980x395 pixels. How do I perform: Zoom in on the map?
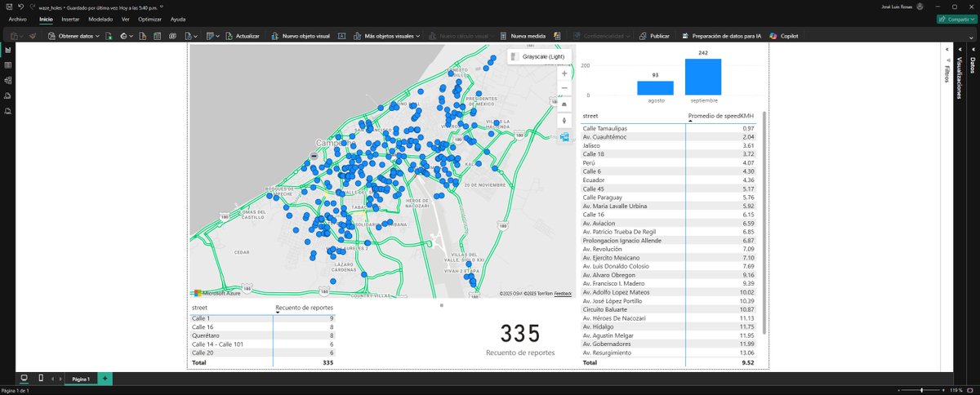pyautogui.click(x=564, y=73)
